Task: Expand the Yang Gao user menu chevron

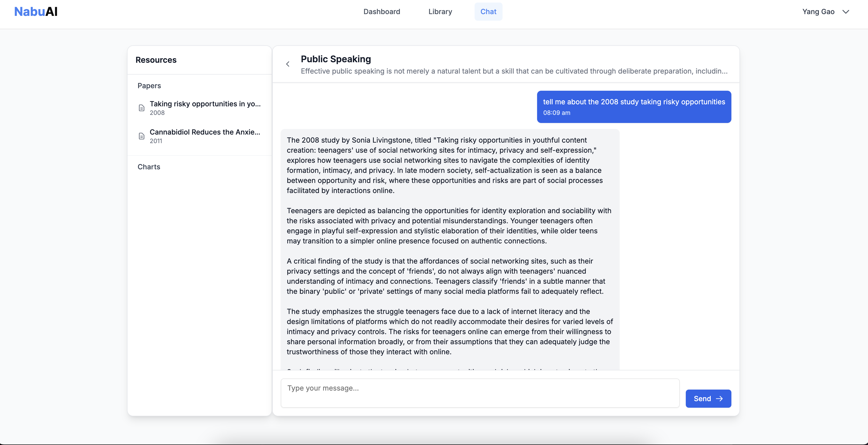Action: pyautogui.click(x=845, y=12)
